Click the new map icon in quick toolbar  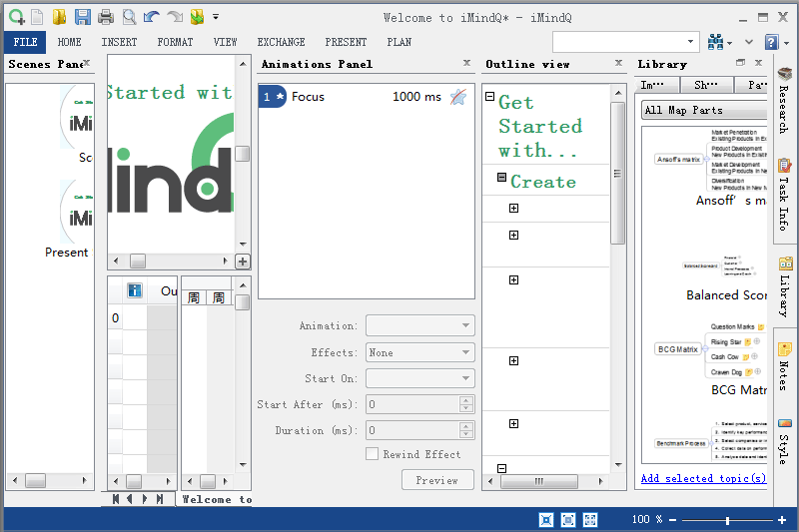pos(17,17)
